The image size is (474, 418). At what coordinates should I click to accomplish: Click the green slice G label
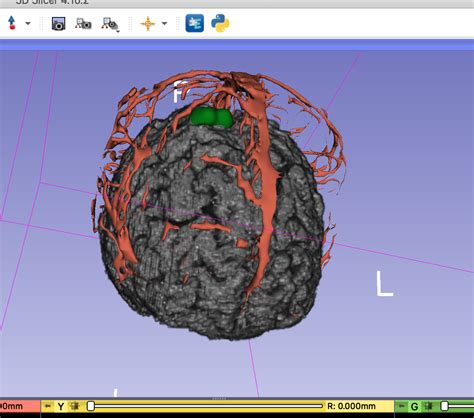tap(414, 407)
